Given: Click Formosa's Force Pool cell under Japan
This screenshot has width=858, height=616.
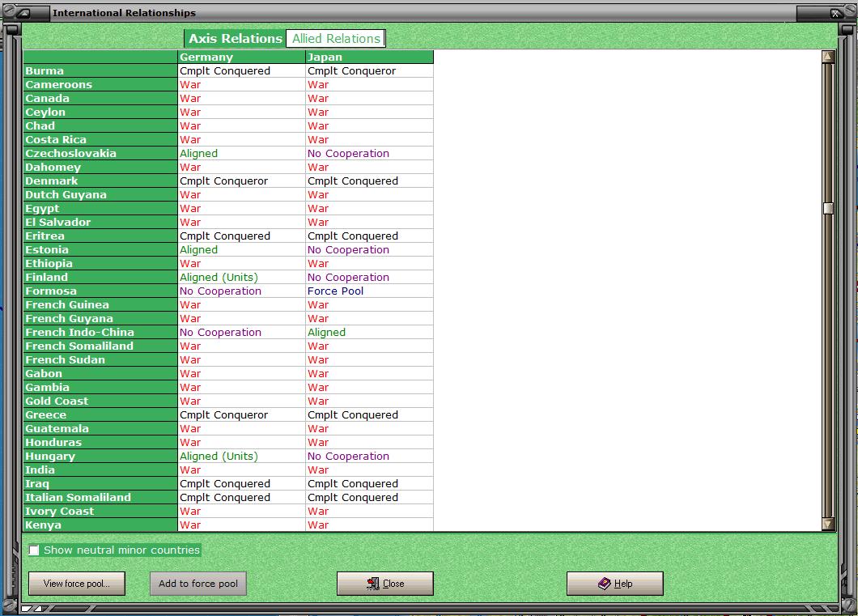Looking at the screenshot, I should coord(369,291).
